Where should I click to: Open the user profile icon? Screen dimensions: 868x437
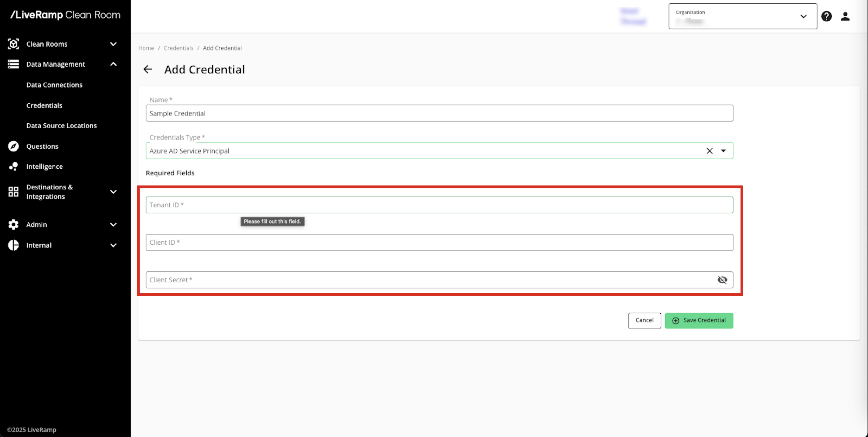pyautogui.click(x=845, y=16)
